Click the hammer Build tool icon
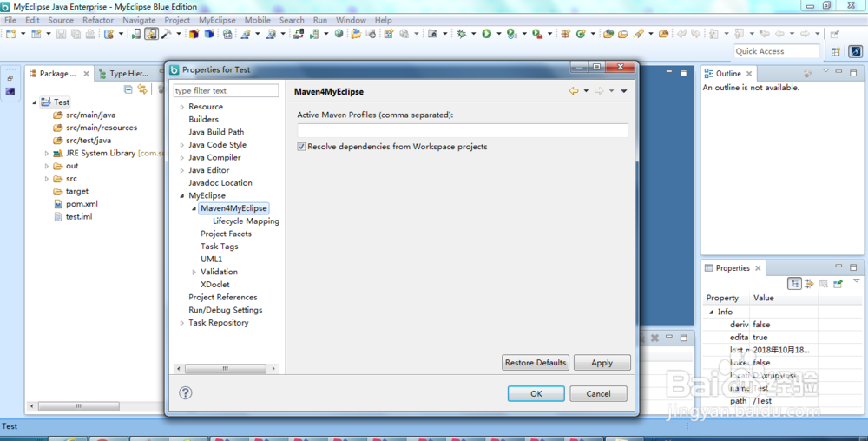The image size is (868, 441). (166, 34)
